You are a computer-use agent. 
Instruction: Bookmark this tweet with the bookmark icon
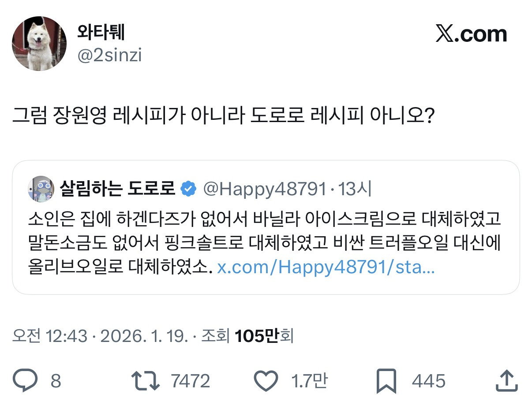tap(387, 380)
